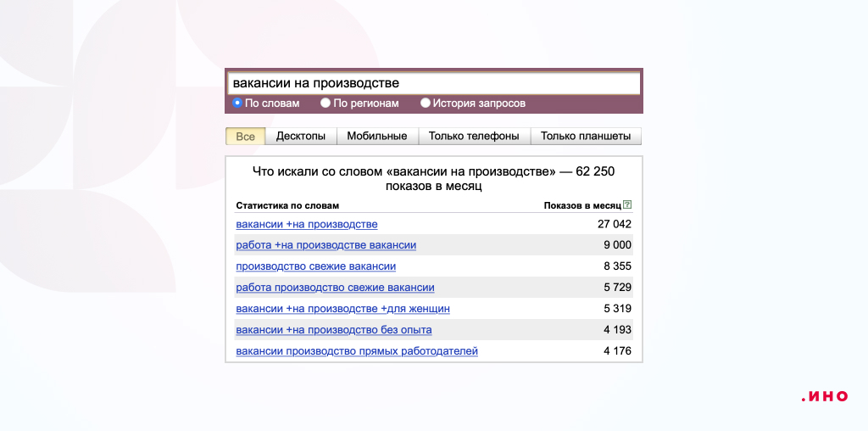Select the "По словам" radio button
Screen dimensions: 868x431
[x=237, y=104]
